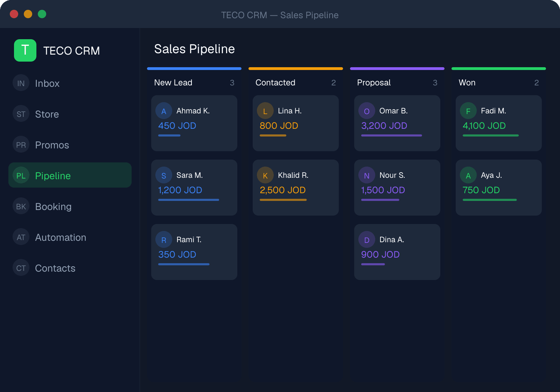Click Ahmad K.'s avatar circle

164,111
